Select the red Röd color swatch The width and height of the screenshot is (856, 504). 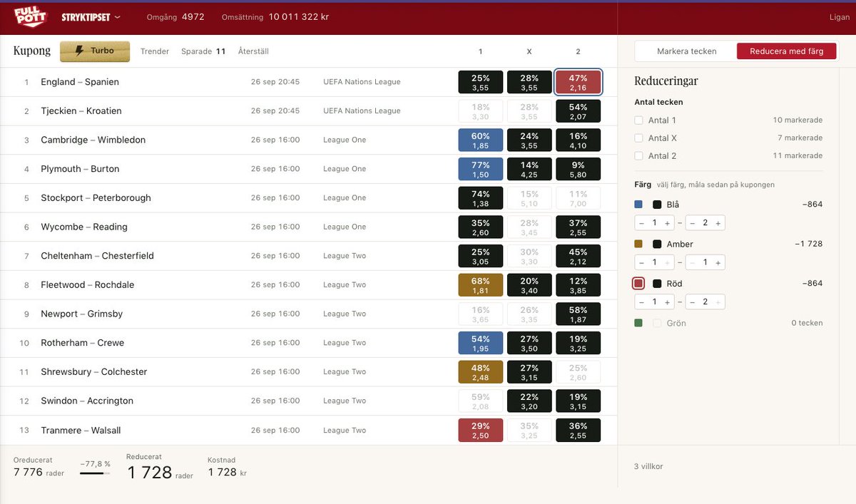coord(638,284)
